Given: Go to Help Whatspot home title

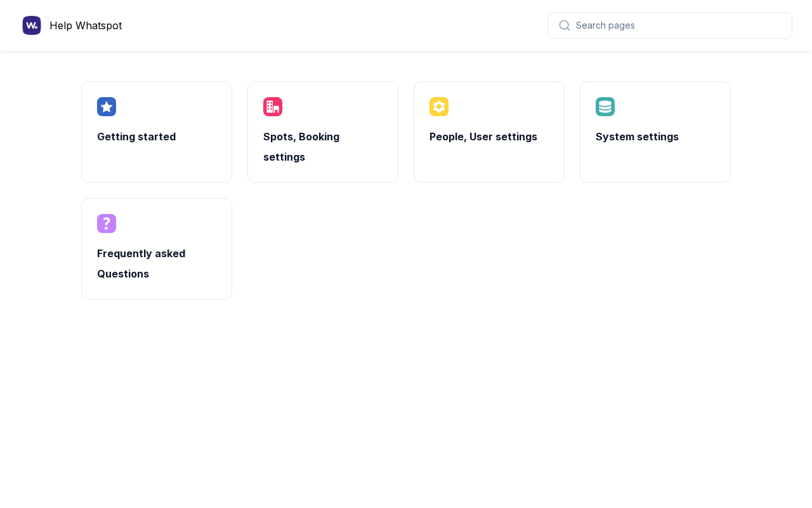Looking at the screenshot, I should [86, 25].
